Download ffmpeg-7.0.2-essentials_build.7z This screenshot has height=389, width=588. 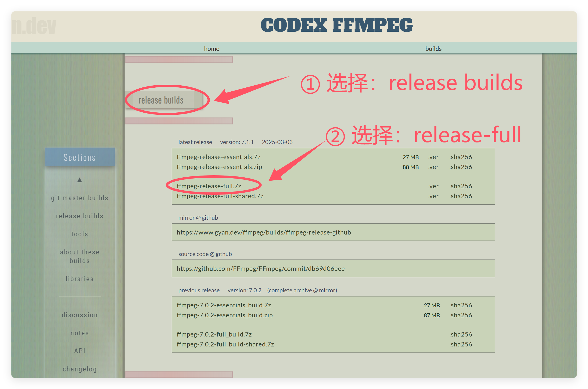click(224, 305)
